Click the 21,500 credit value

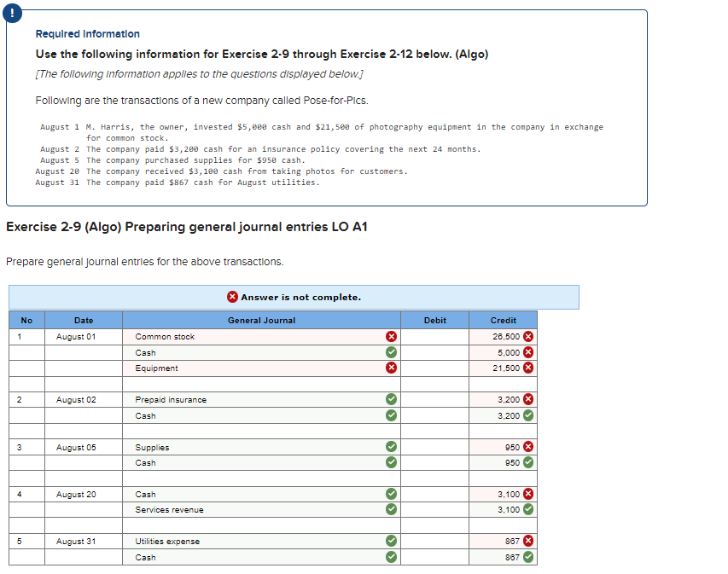(506, 368)
